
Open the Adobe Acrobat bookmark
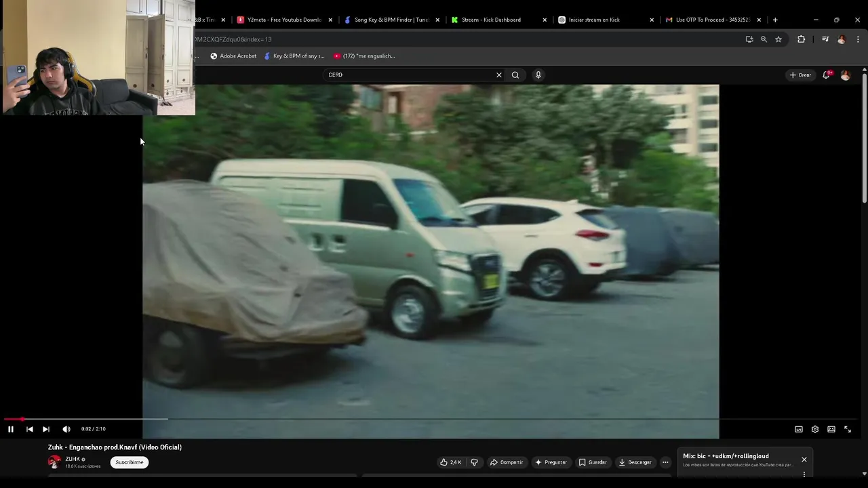click(233, 56)
